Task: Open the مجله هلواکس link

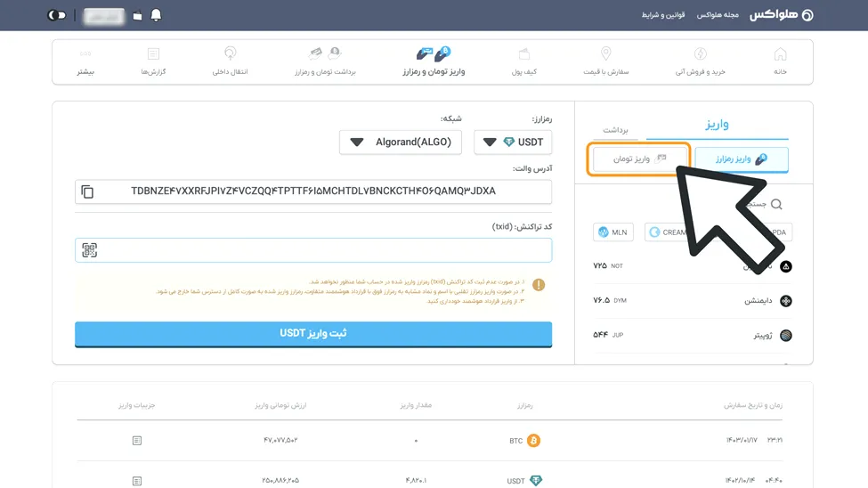Action: pos(718,15)
